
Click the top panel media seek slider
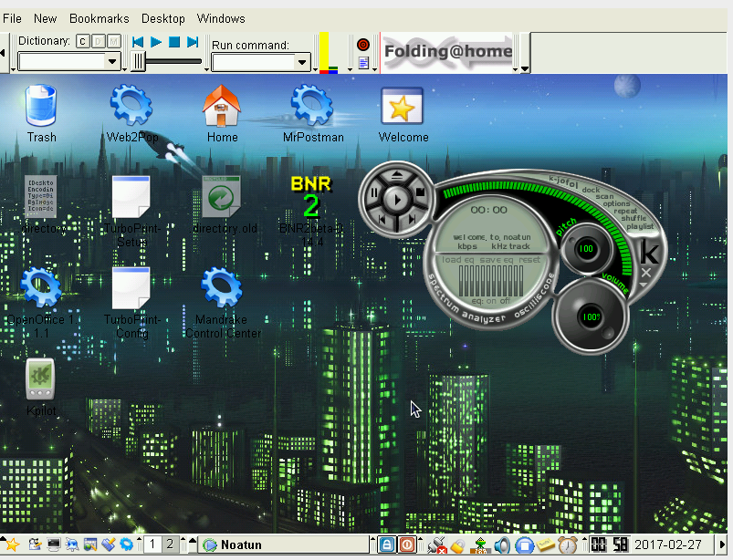pyautogui.click(x=166, y=61)
